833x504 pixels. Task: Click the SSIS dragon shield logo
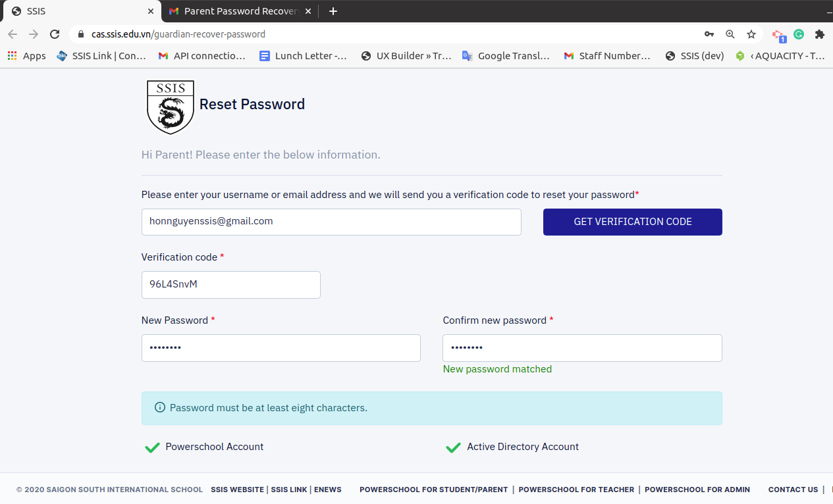coord(171,107)
